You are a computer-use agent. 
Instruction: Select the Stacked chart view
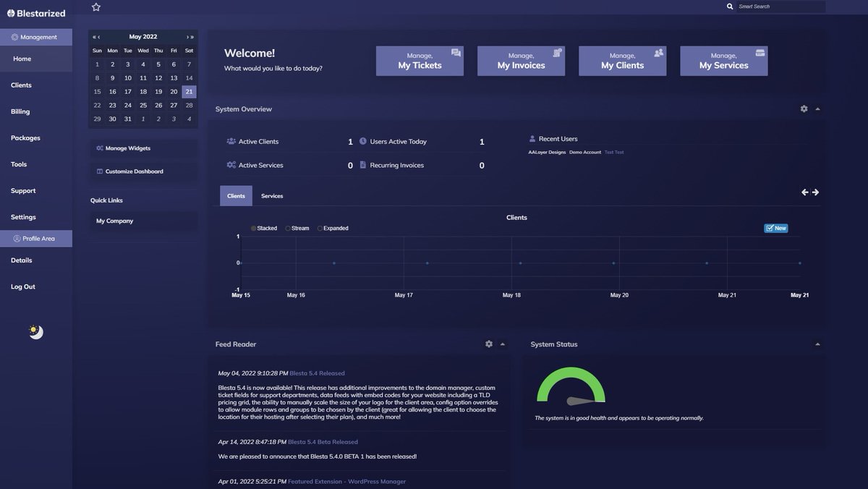[x=252, y=226]
